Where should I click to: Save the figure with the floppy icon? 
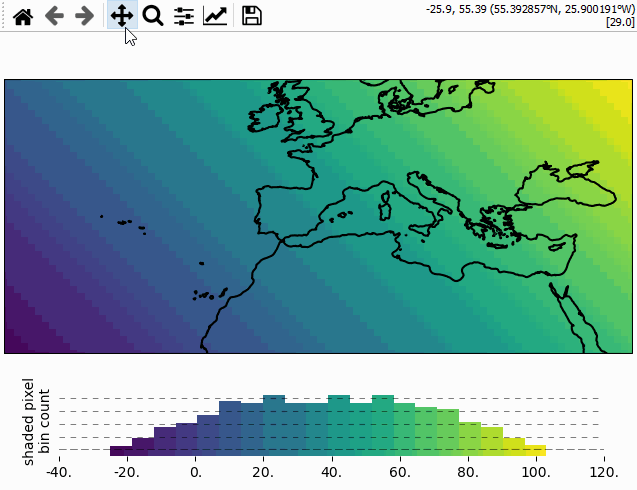click(252, 16)
